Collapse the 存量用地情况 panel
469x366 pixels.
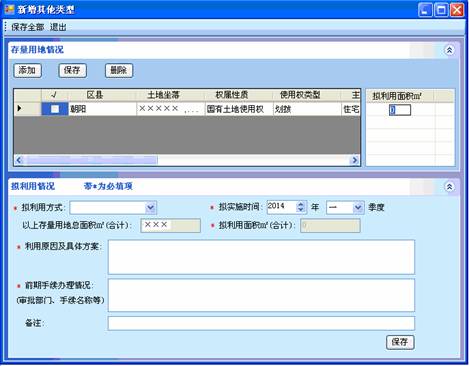(x=449, y=50)
